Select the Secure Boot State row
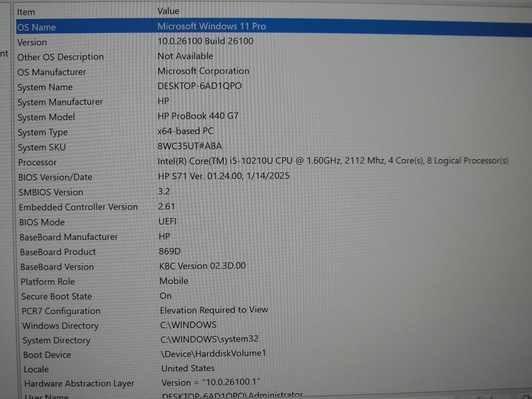 [57, 297]
